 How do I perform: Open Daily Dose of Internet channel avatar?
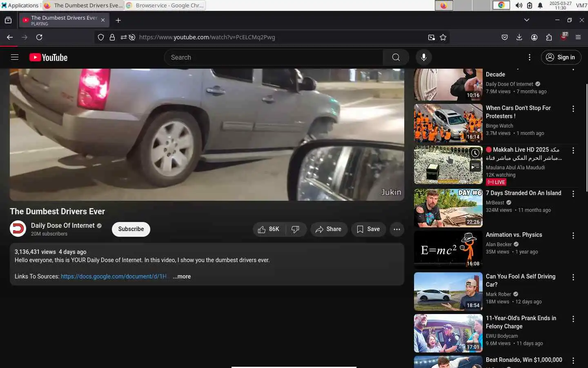(18, 229)
